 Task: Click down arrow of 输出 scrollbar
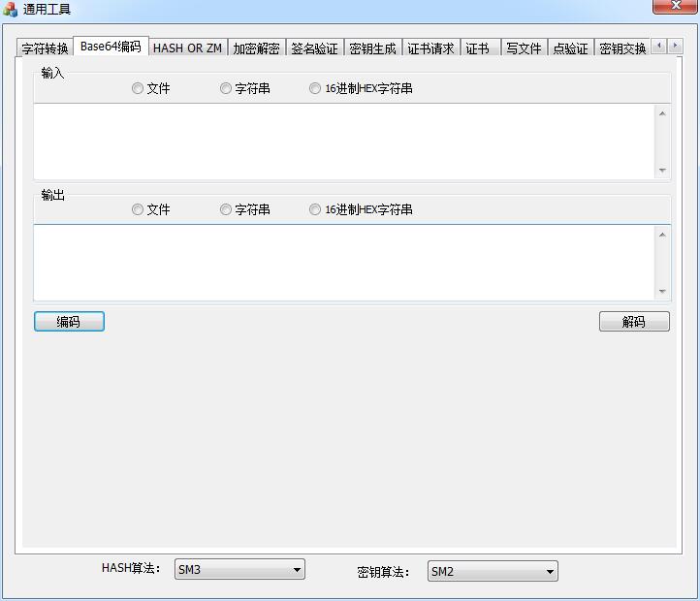tap(662, 291)
